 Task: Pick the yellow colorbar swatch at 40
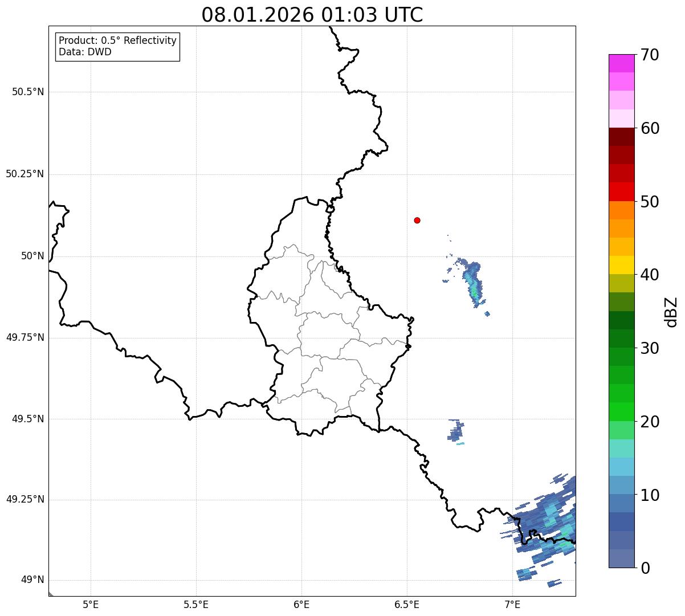pyautogui.click(x=621, y=266)
